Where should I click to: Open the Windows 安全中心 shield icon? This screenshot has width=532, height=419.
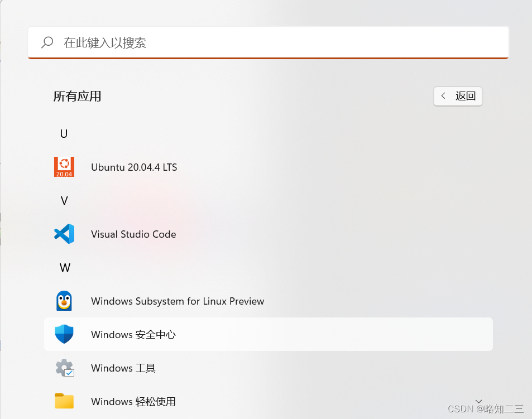pos(64,334)
